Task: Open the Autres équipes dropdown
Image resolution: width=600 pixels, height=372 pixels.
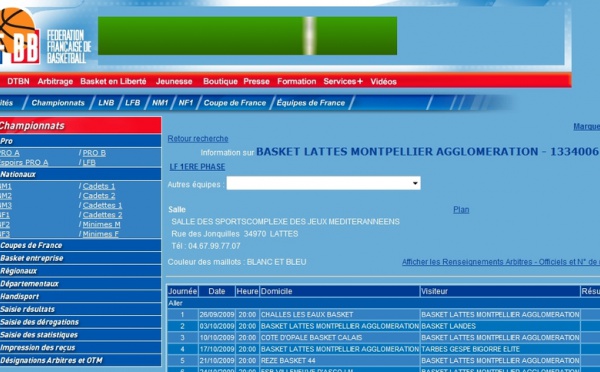Action: [323, 183]
